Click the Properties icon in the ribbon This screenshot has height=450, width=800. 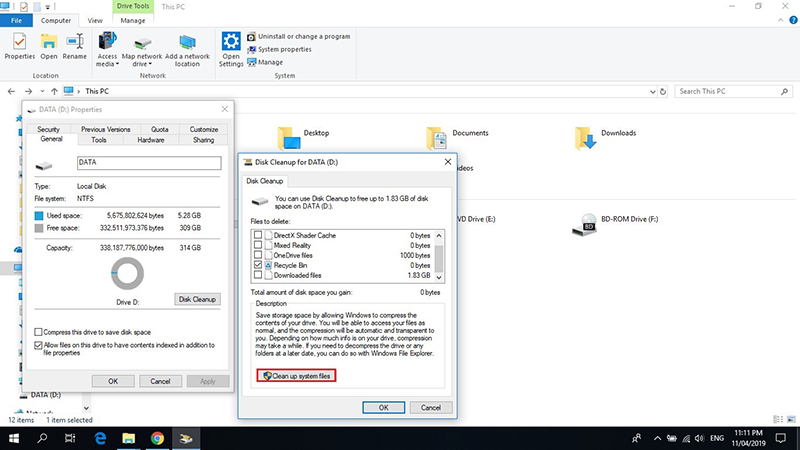20,41
